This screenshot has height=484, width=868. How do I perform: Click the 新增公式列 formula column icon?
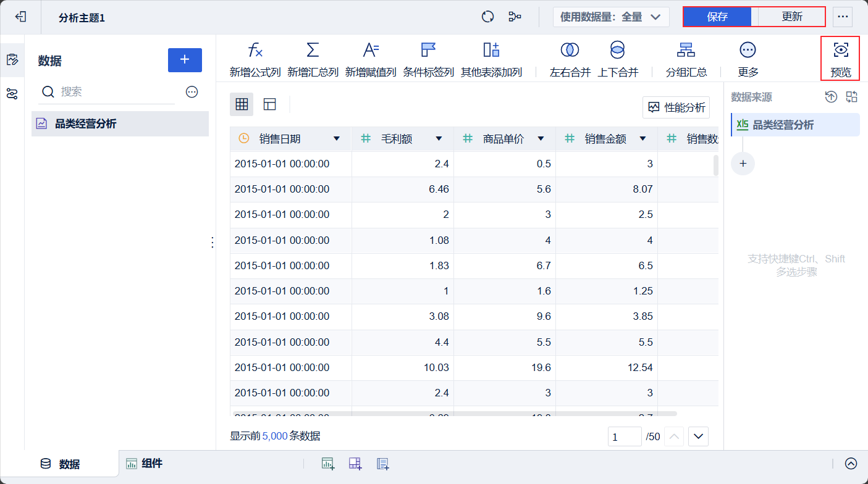255,51
